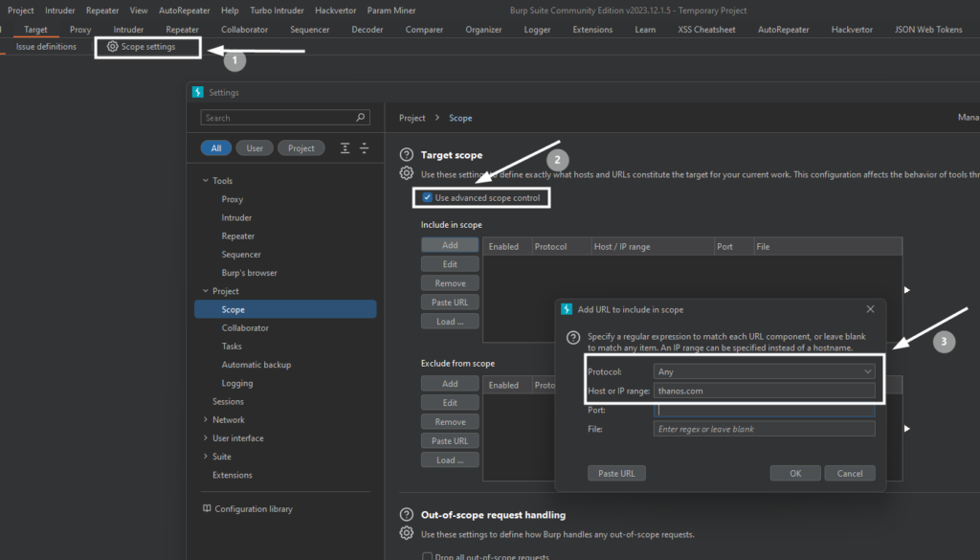Click the collapse all sections icon
Screen dimensions: 980x560
365,148
